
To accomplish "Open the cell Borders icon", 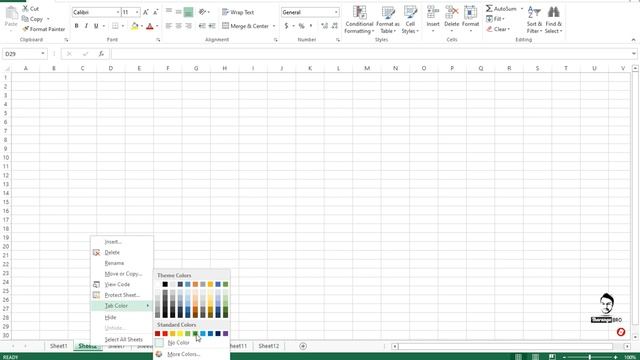I will click(x=116, y=26).
